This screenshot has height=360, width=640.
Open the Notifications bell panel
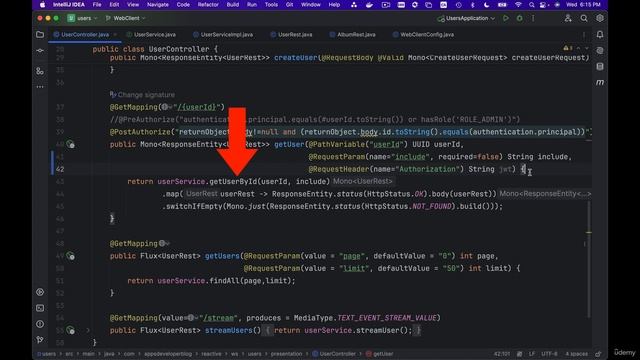(x=600, y=35)
